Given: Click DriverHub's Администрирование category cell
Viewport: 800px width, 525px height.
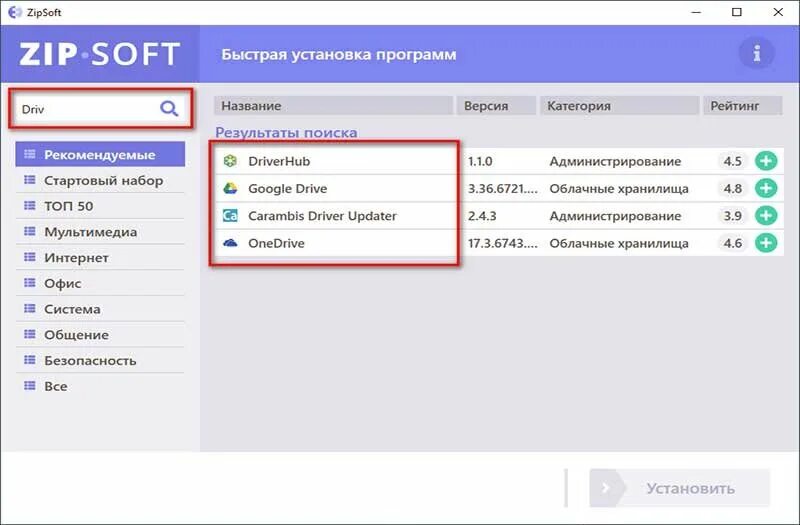Looking at the screenshot, I should (615, 161).
